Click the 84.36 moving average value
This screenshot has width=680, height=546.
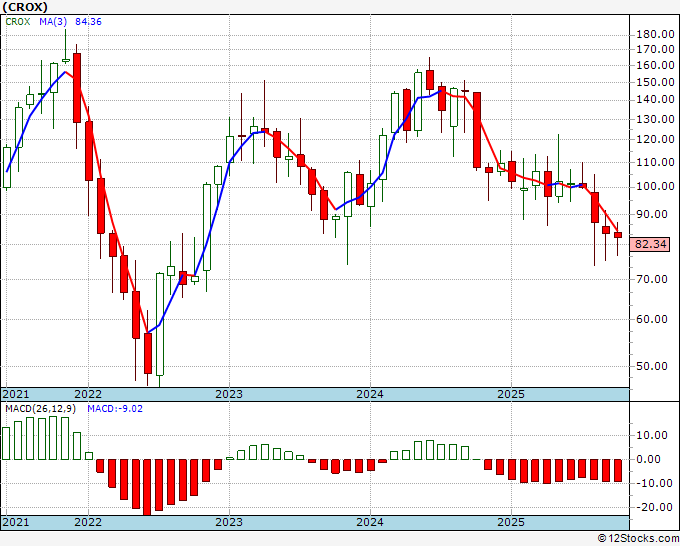[88, 21]
